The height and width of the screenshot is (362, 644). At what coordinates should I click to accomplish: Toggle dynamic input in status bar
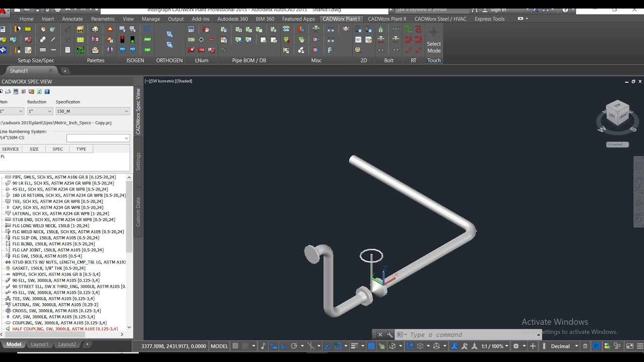[x=273, y=346]
